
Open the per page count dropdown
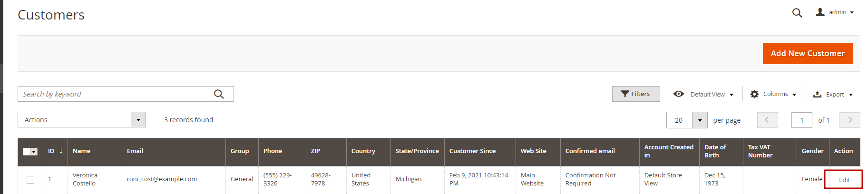700,120
